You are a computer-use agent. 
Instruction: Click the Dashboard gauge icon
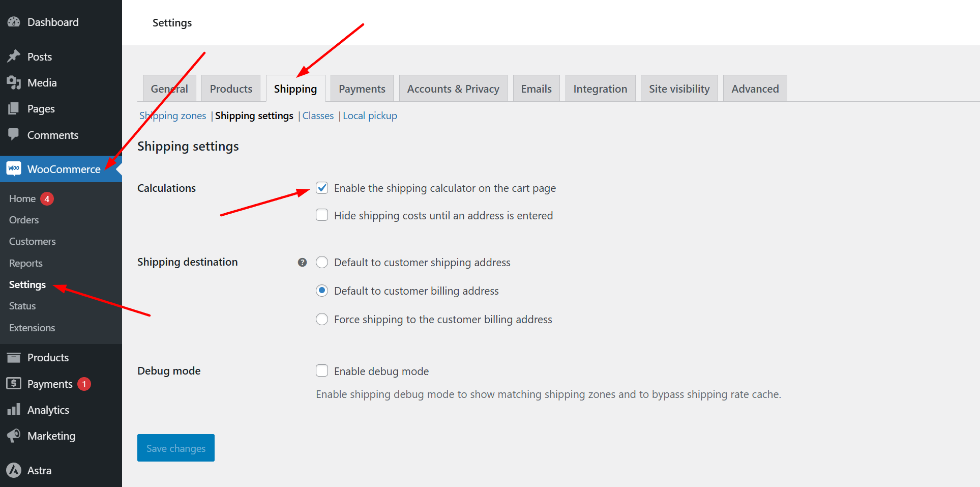click(14, 22)
